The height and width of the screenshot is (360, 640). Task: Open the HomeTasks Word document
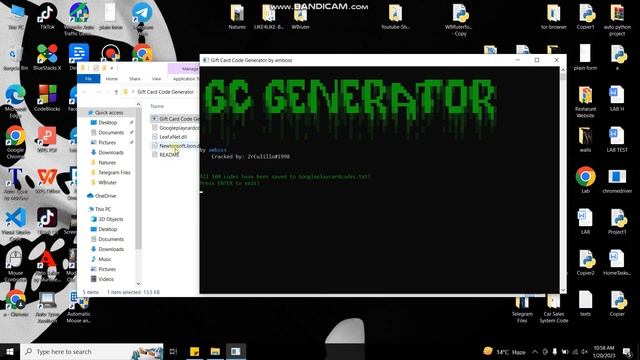(617, 261)
